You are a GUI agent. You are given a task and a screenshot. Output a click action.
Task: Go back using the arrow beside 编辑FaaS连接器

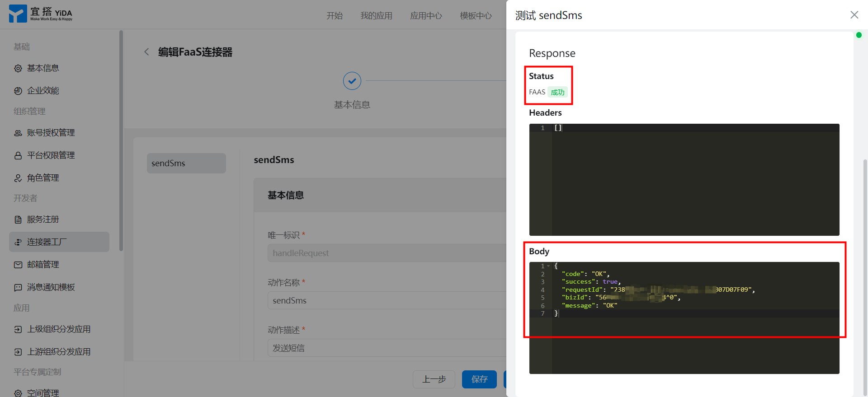click(x=146, y=52)
